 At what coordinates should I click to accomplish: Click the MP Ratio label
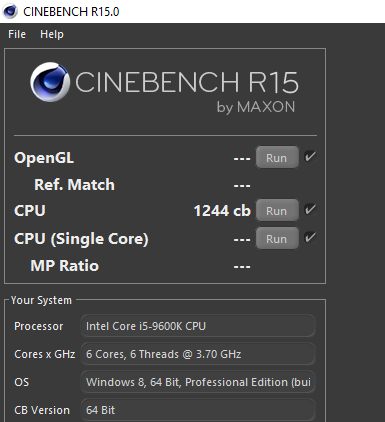click(65, 266)
